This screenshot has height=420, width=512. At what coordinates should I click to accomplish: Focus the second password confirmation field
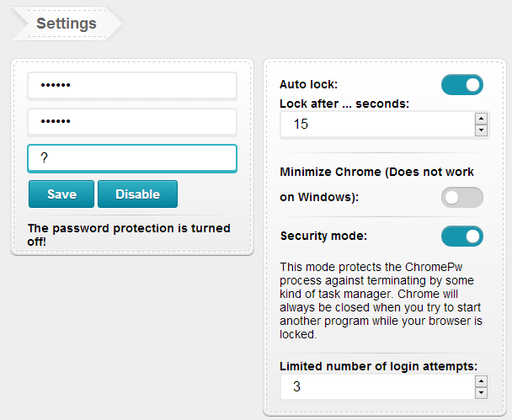coord(132,122)
